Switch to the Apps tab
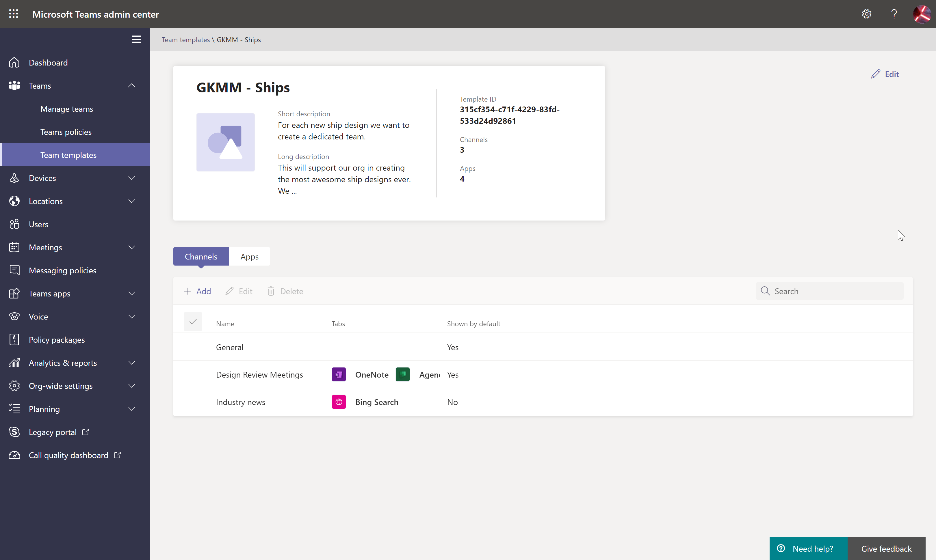 point(249,257)
